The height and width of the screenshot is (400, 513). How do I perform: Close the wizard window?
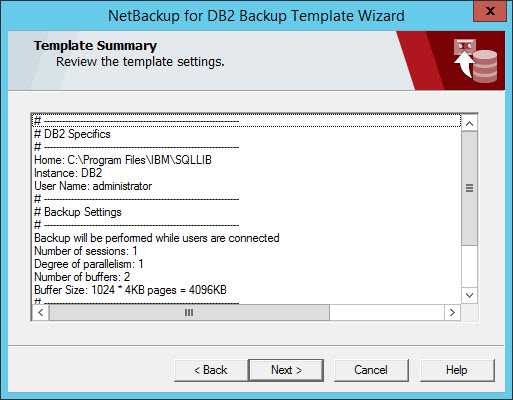pos(490,11)
